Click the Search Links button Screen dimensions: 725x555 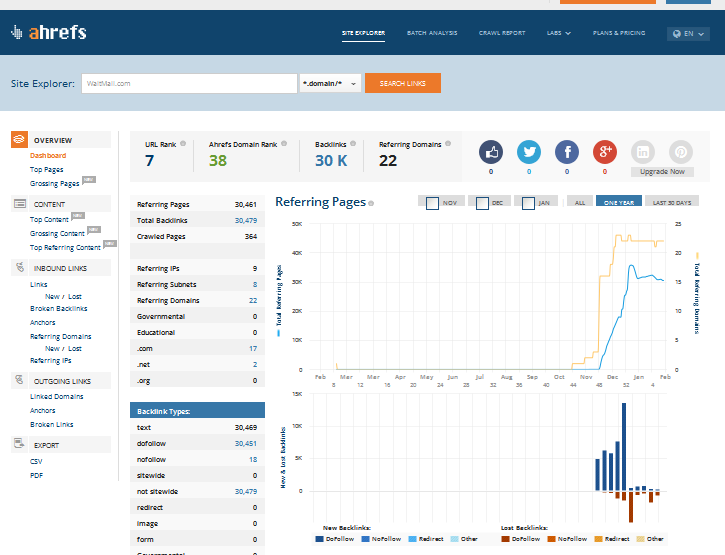click(403, 83)
